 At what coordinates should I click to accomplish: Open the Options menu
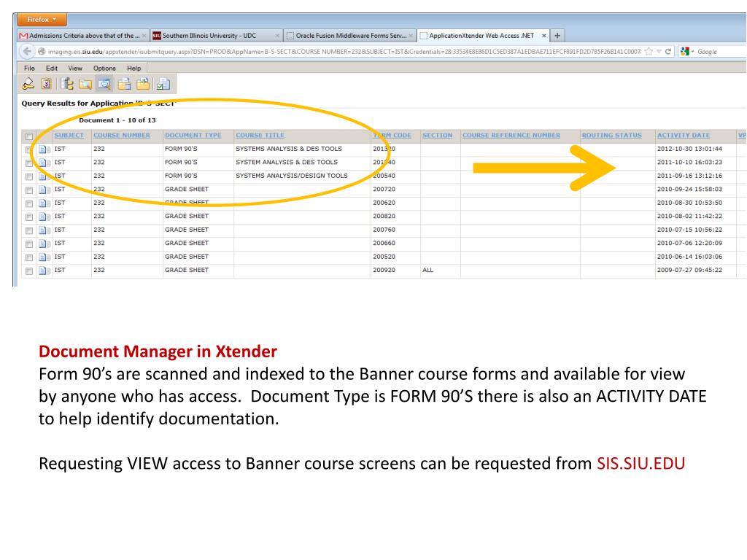point(104,68)
